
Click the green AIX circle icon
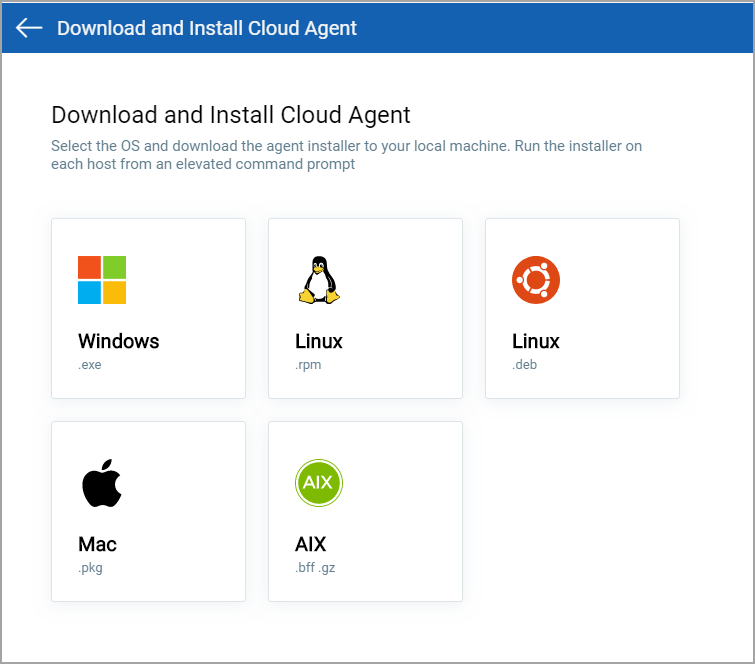tap(319, 484)
